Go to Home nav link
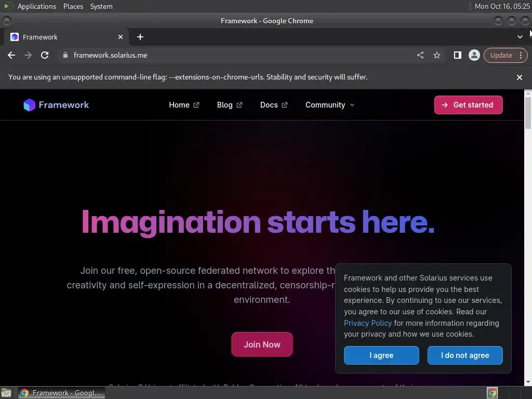This screenshot has height=399, width=532. tap(184, 105)
